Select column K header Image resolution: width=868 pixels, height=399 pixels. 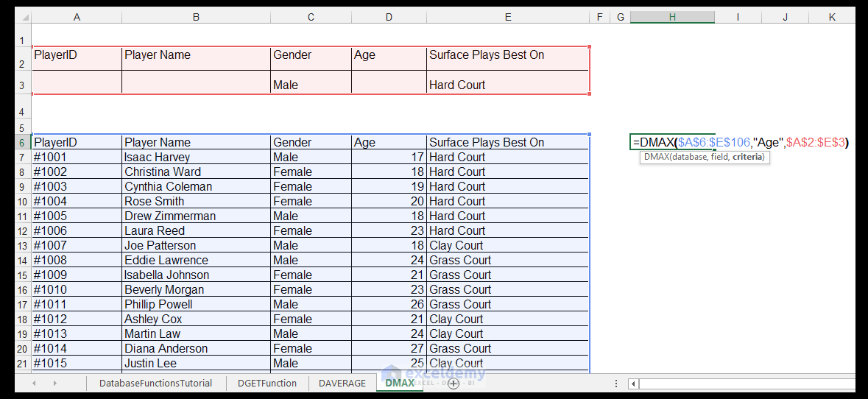coord(832,17)
